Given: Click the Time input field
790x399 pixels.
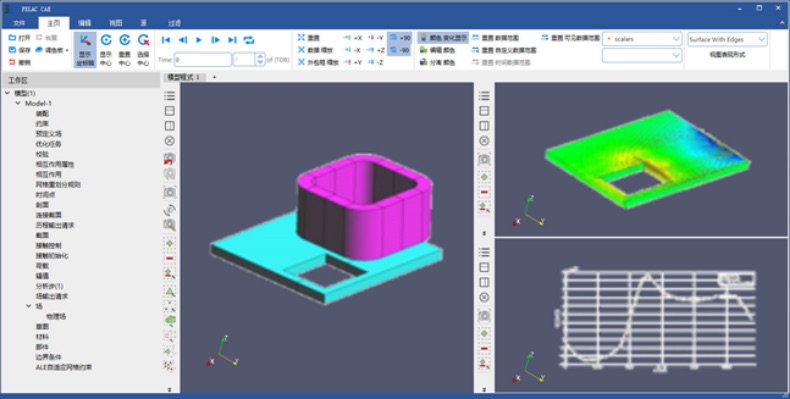Looking at the screenshot, I should tap(203, 59).
